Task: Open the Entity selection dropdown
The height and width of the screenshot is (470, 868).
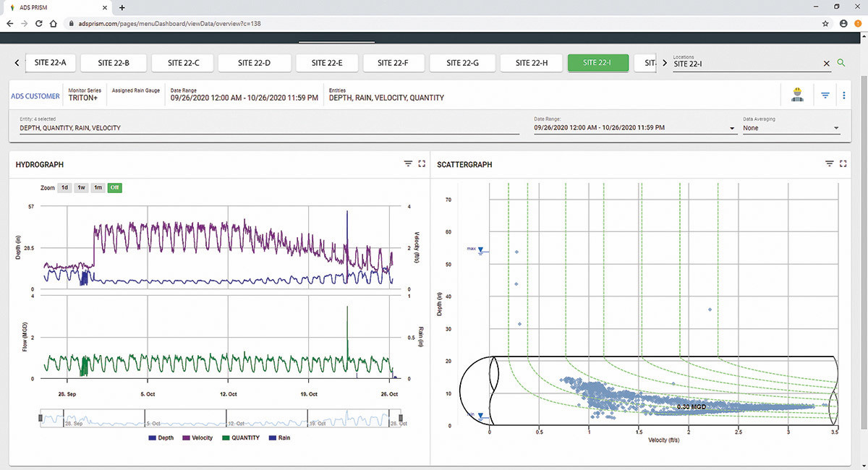Action: coord(269,127)
